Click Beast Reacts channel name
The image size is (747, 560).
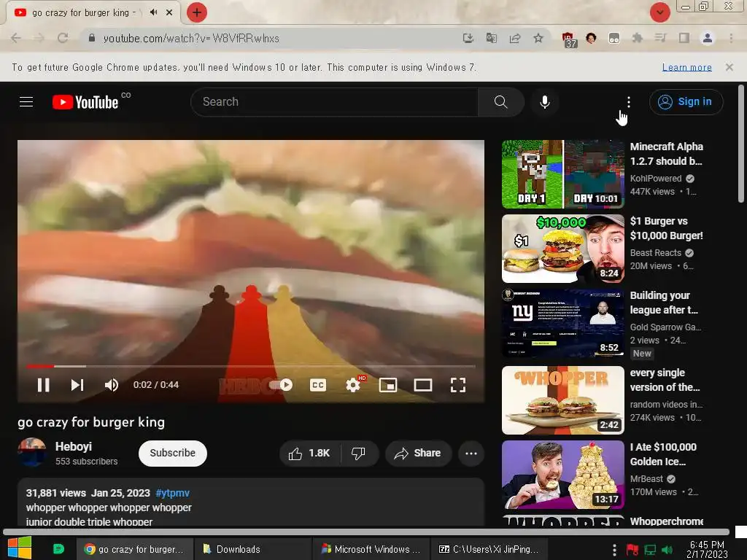[656, 253]
